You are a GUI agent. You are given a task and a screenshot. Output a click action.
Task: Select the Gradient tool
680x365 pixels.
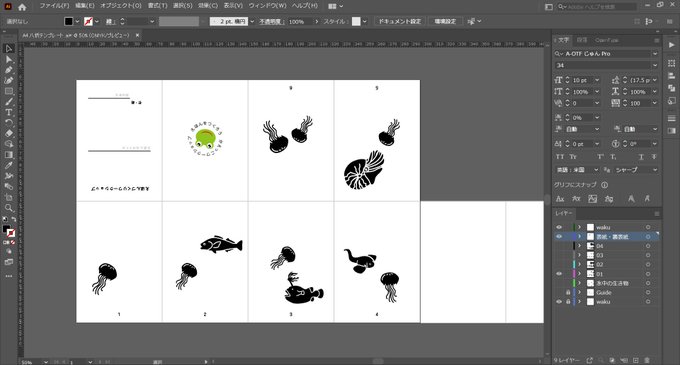click(x=9, y=155)
